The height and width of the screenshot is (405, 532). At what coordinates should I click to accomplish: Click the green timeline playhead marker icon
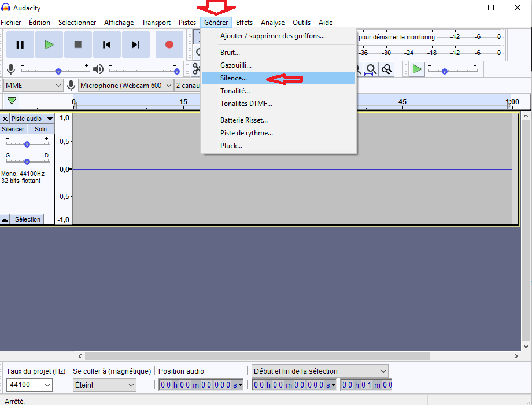point(12,101)
